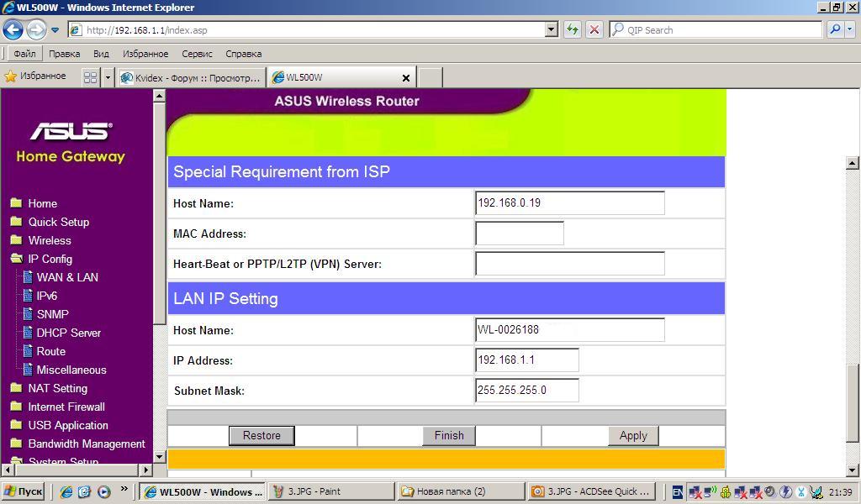Go back with the browser Back arrow

coord(13,29)
